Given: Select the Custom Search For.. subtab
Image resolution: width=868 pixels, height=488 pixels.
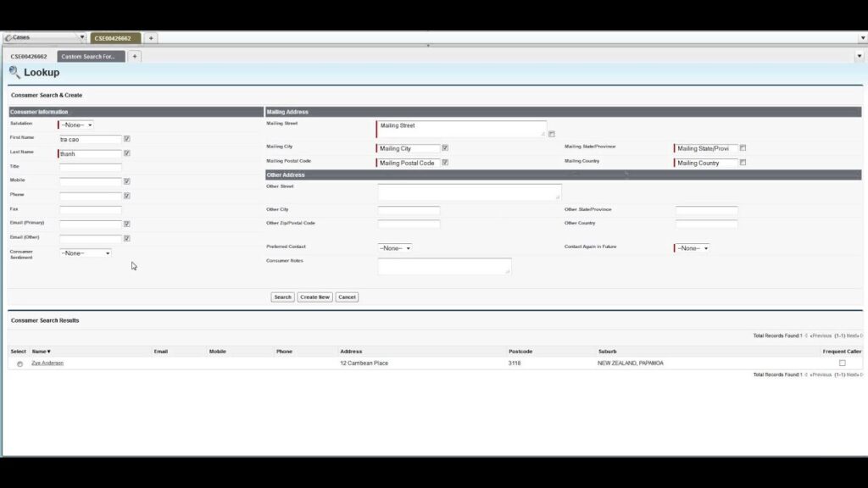Looking at the screenshot, I should [91, 57].
